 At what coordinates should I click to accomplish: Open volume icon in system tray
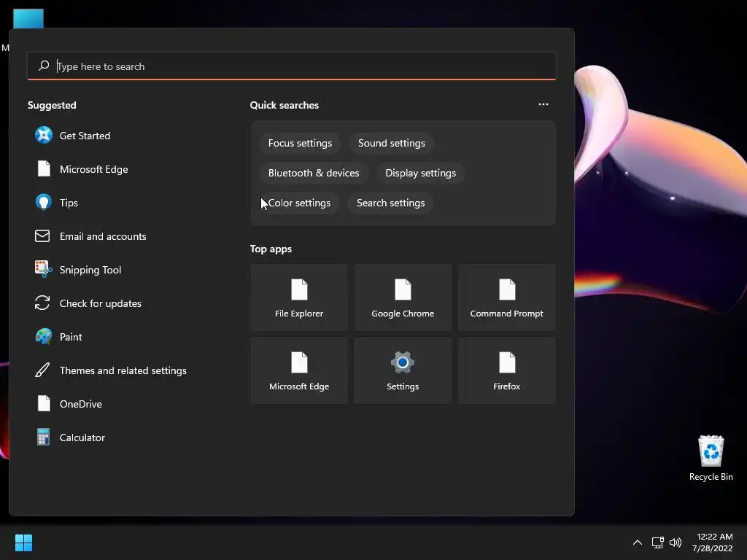(x=675, y=542)
